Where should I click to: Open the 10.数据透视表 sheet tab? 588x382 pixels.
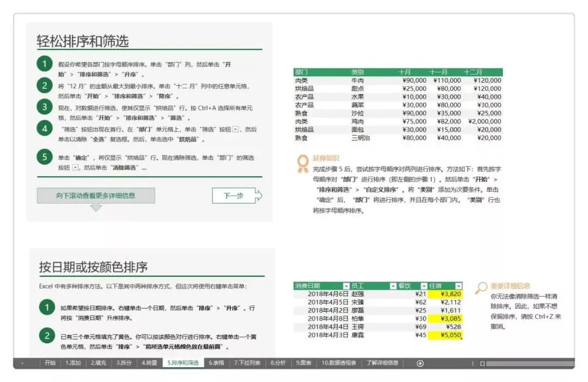point(339,363)
